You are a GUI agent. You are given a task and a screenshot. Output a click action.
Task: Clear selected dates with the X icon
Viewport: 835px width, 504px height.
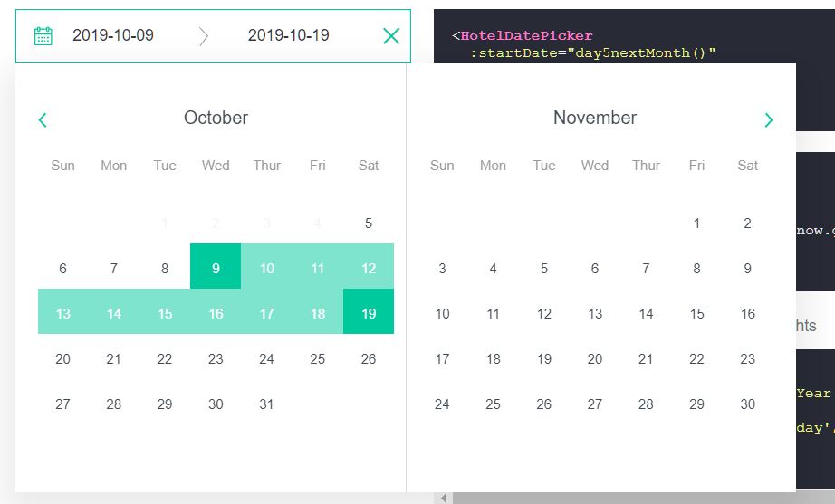point(391,36)
